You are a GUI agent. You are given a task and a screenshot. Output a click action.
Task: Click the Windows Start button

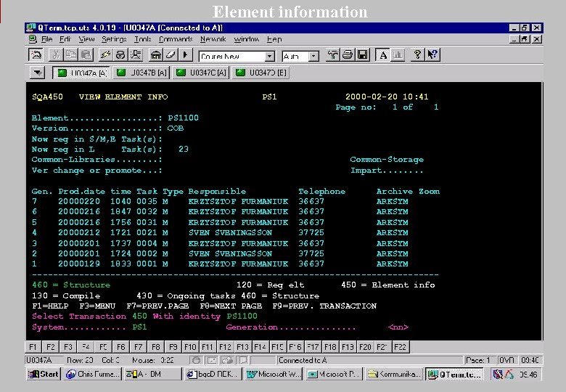[44, 375]
